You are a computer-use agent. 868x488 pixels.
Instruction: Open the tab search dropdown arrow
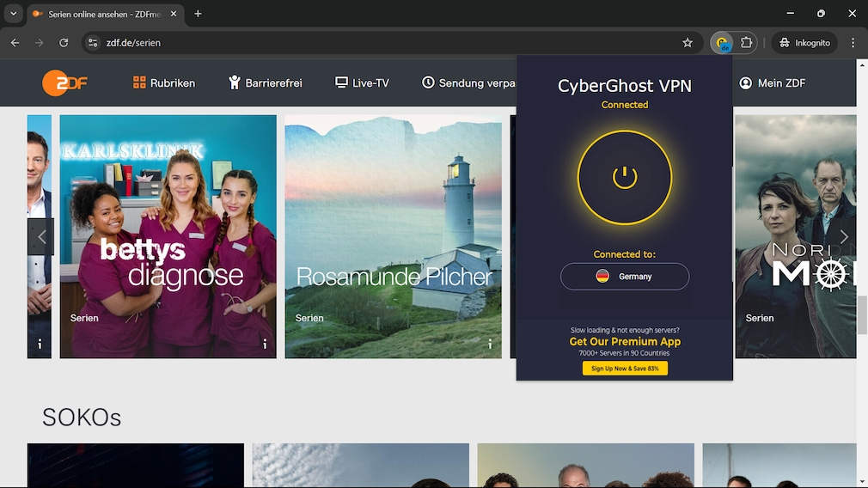13,14
